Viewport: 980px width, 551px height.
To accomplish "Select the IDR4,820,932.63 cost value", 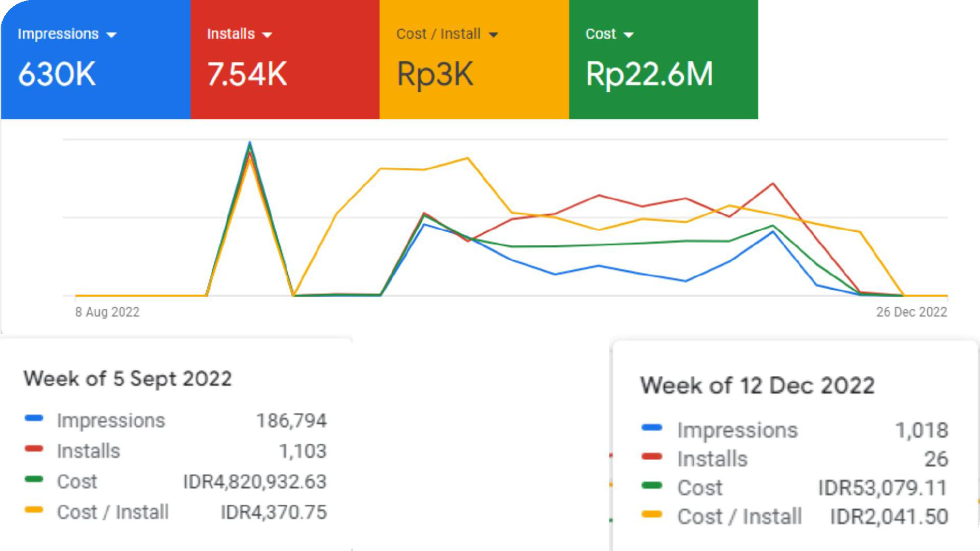I will pyautogui.click(x=255, y=482).
